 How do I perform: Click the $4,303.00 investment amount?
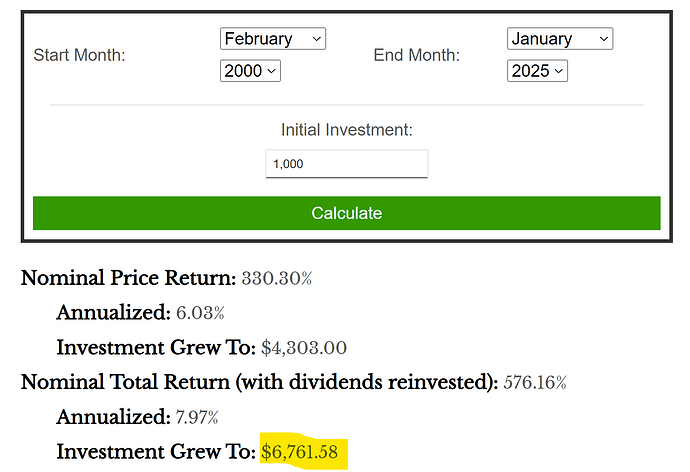(304, 348)
